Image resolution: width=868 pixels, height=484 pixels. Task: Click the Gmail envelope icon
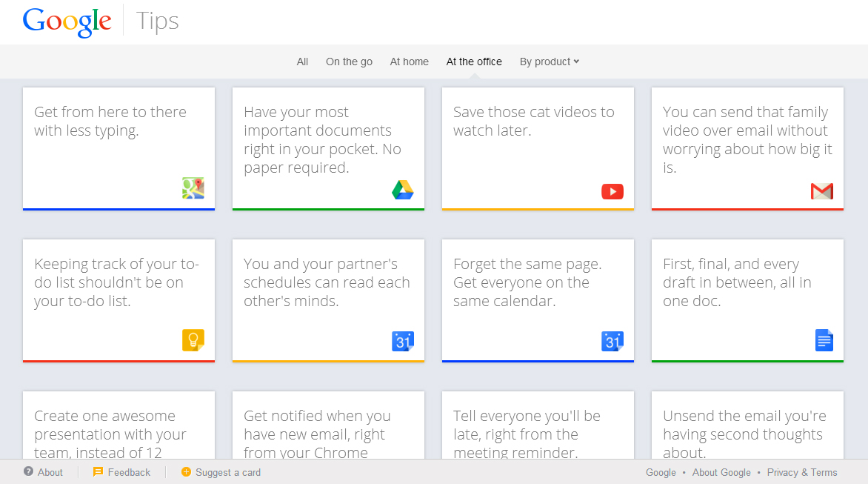[x=822, y=191]
